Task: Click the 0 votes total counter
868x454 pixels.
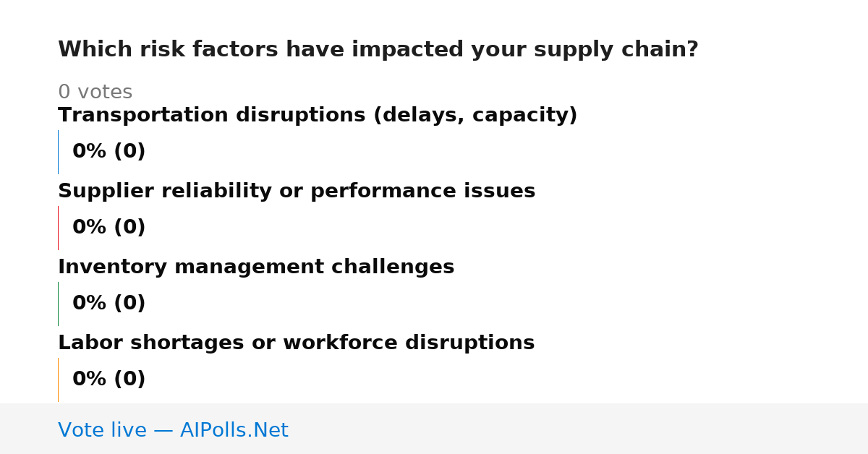Action: pos(95,93)
